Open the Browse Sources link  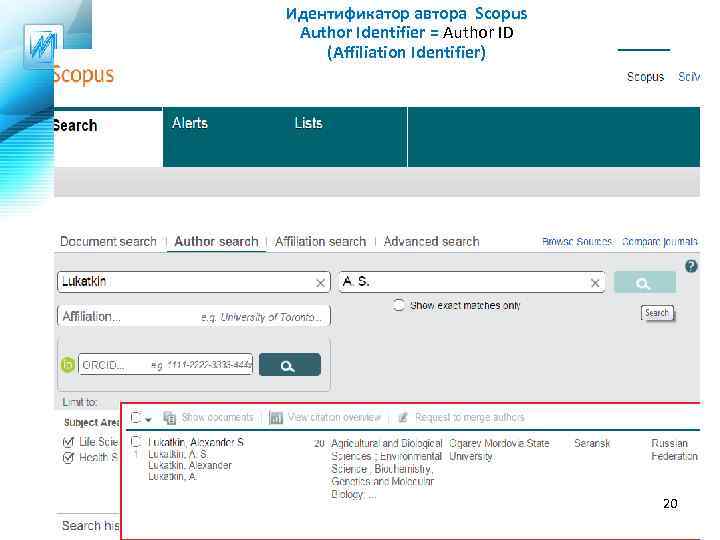[x=577, y=242]
